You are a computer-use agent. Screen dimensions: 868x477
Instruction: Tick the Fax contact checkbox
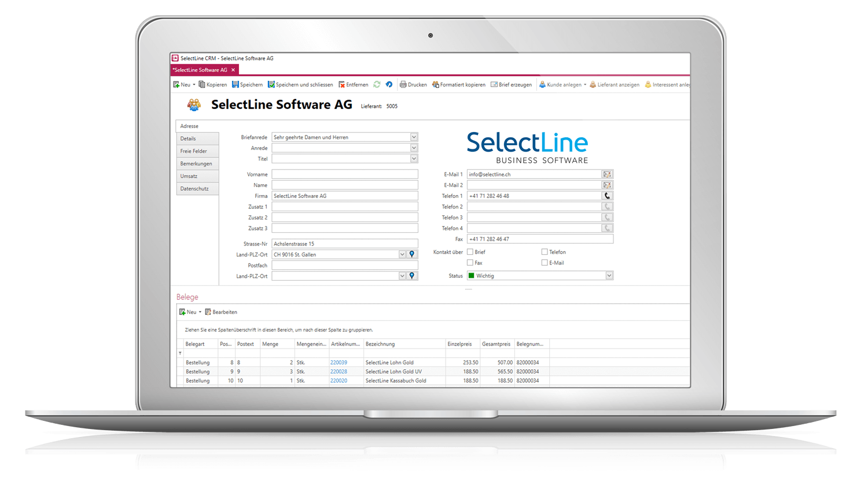click(x=470, y=263)
